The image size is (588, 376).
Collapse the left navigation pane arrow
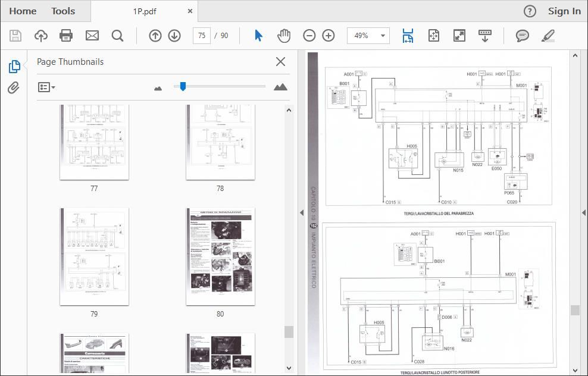302,212
